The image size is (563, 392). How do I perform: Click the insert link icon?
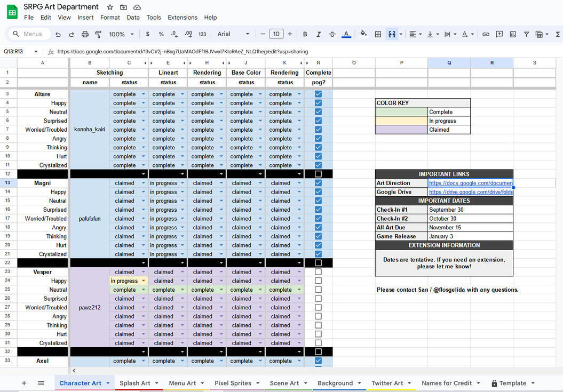(486, 34)
